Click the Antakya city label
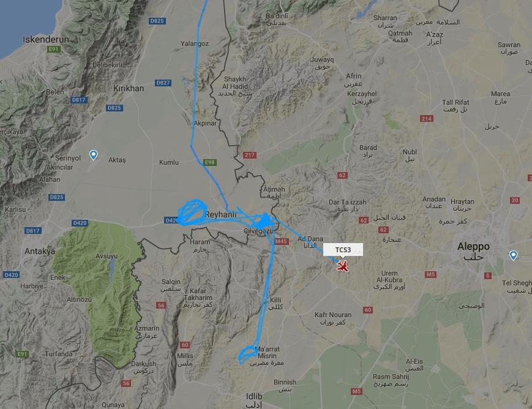The width and height of the screenshot is (532, 409). tap(40, 251)
